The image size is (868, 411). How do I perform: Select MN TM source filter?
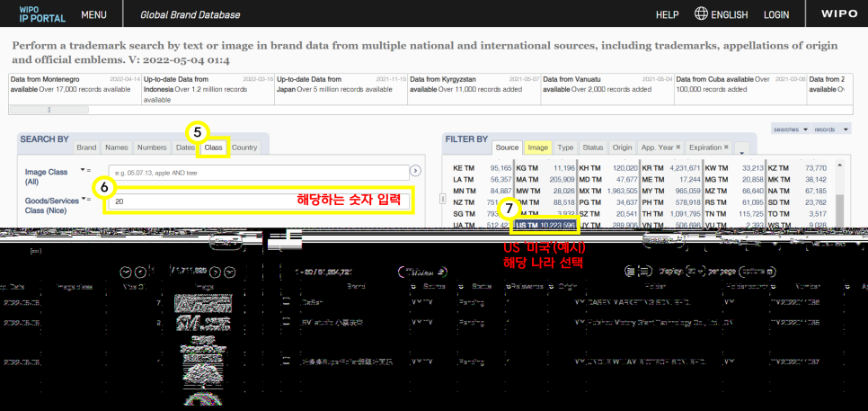(x=483, y=191)
